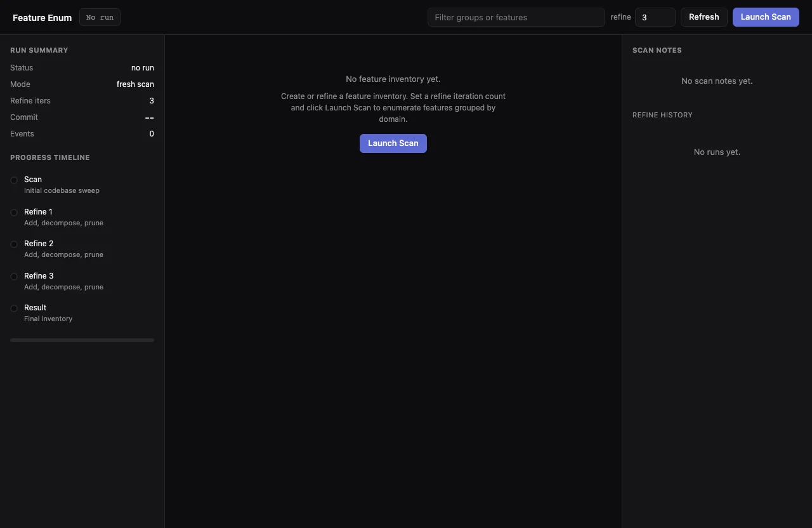Click the 'refine' label in header
Image resolution: width=812 pixels, height=528 pixels.
point(620,17)
